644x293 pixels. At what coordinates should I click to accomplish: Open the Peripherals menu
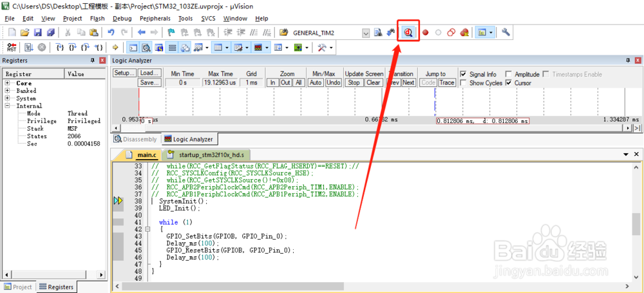click(x=155, y=19)
